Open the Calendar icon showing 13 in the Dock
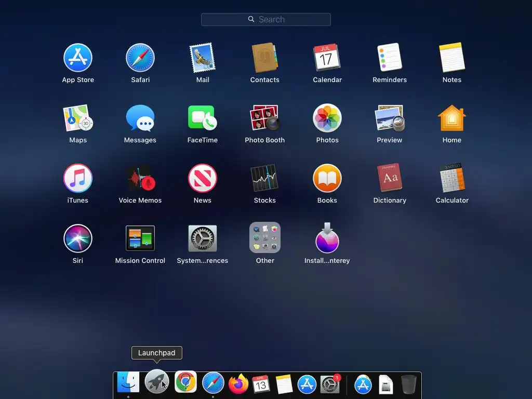 tap(261, 384)
